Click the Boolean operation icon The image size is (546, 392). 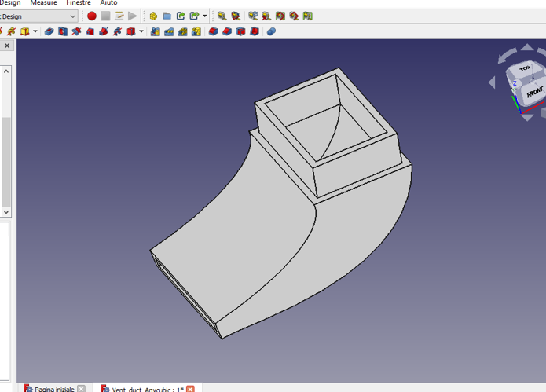271,31
